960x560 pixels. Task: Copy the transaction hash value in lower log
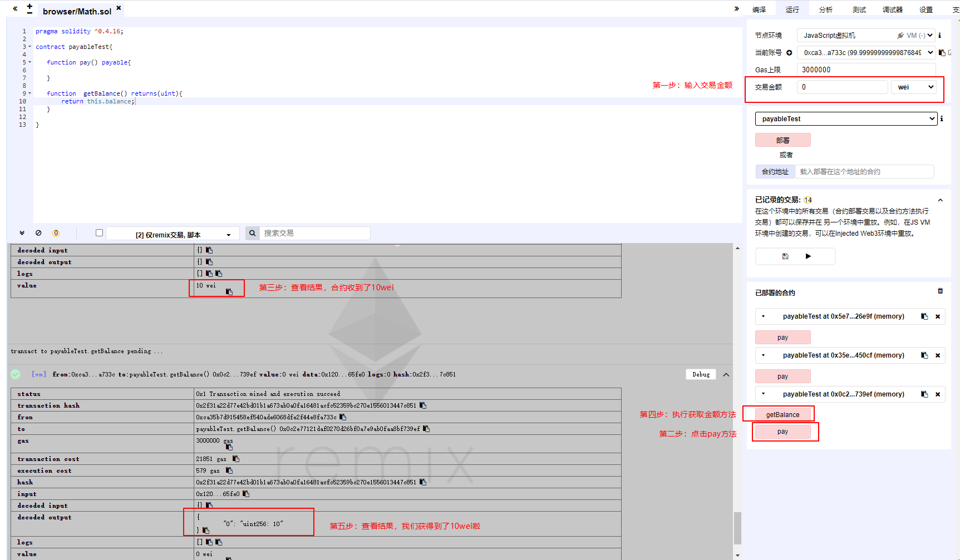[423, 405]
